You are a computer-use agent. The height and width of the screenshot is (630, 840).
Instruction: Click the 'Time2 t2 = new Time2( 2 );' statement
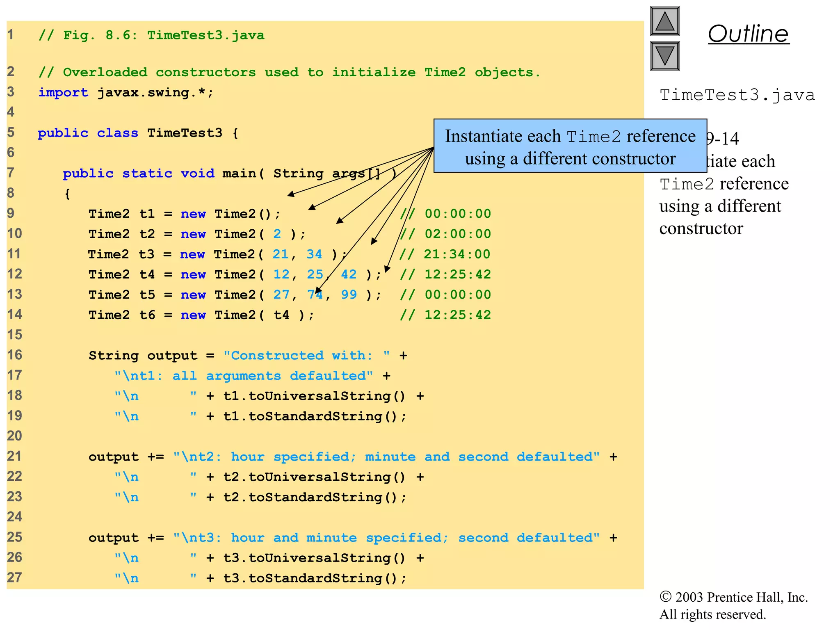[x=197, y=234]
